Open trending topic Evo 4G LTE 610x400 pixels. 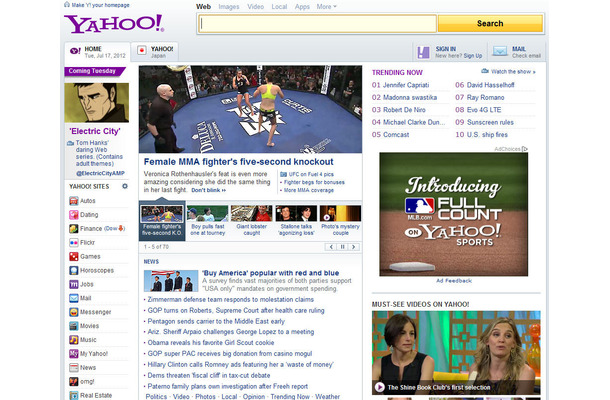[484, 110]
